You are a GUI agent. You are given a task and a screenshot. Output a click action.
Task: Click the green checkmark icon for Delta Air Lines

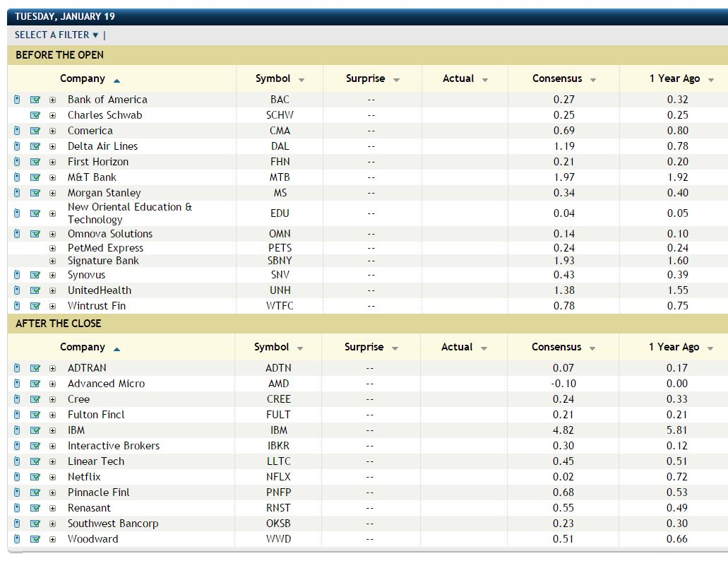35,146
